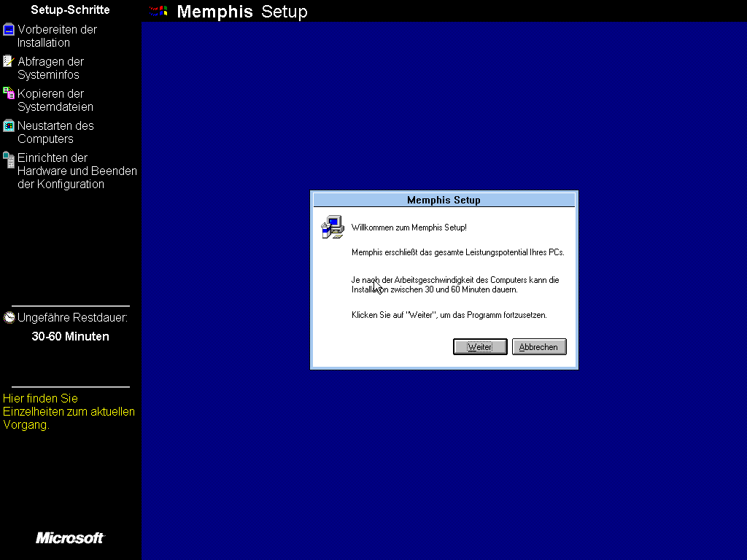Screen dimensions: 747x560
Task: Select the "Vorbereiten der Installation" step text
Action: point(57,36)
